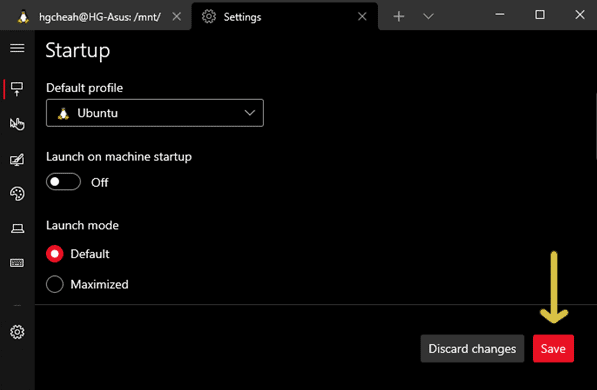Open the Rendering settings laptop icon

pos(17,228)
